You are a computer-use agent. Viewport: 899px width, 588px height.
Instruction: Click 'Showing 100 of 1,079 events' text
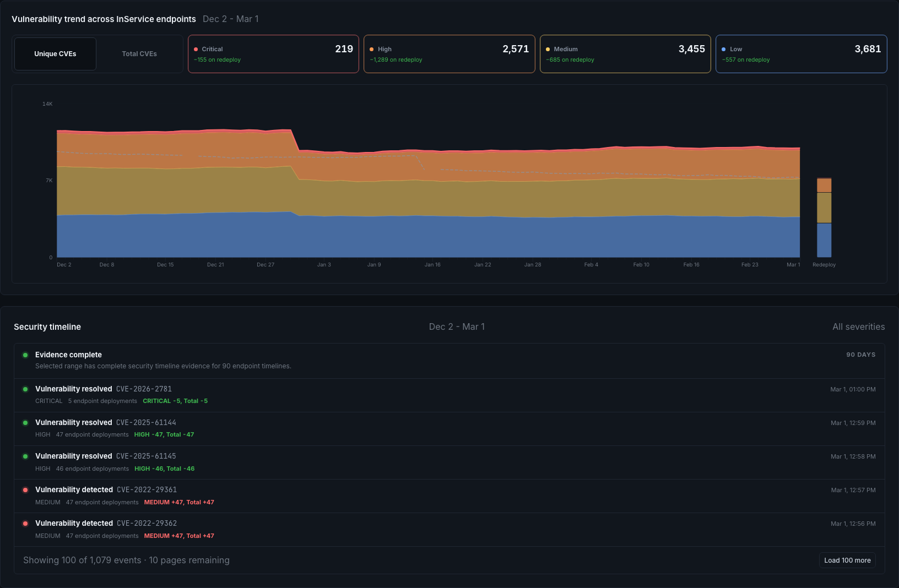(82, 560)
